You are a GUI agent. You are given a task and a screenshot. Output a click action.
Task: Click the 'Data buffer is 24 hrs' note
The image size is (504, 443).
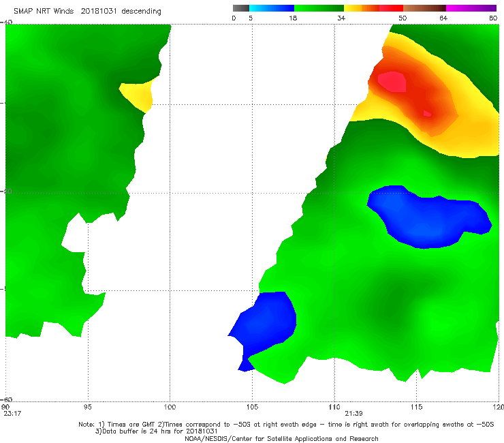[157, 431]
